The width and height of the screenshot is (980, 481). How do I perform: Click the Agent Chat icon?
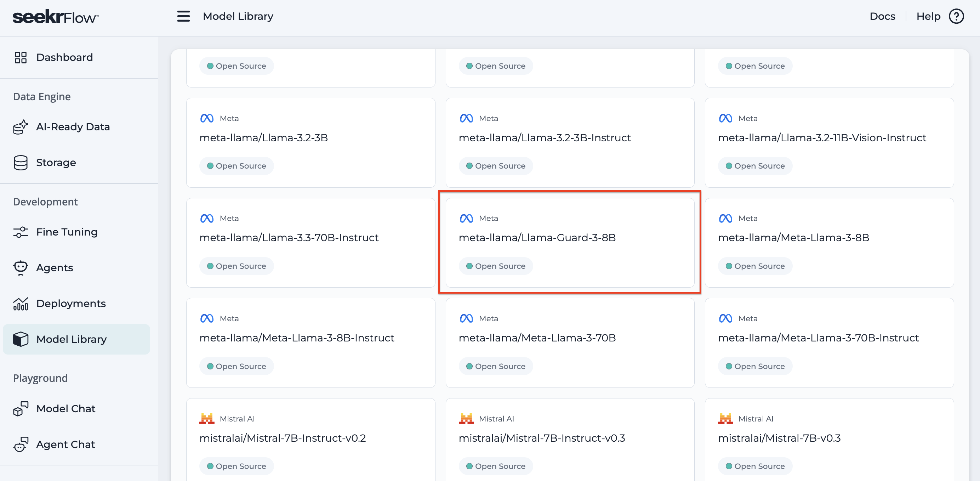click(21, 445)
